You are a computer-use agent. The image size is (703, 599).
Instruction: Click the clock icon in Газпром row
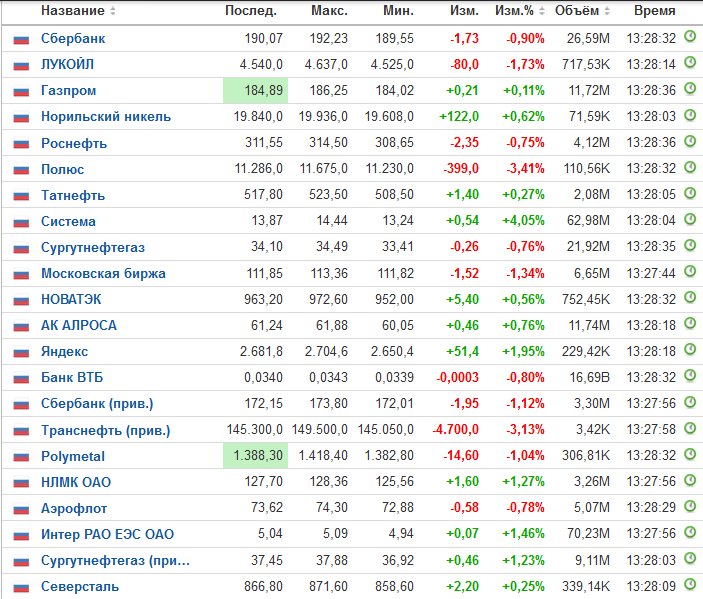pyautogui.click(x=690, y=89)
